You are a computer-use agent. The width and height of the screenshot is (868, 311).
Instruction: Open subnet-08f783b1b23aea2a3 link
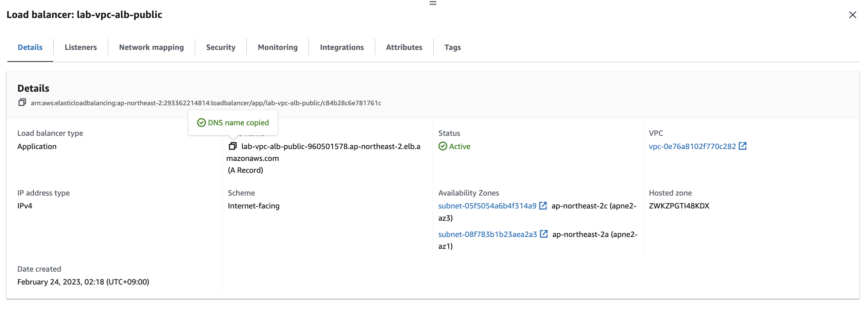[x=487, y=234]
